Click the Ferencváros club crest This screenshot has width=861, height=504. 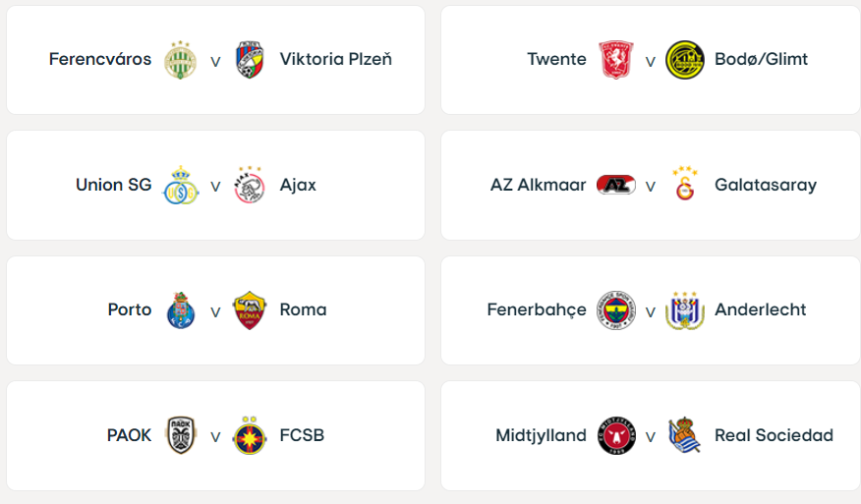click(x=181, y=59)
